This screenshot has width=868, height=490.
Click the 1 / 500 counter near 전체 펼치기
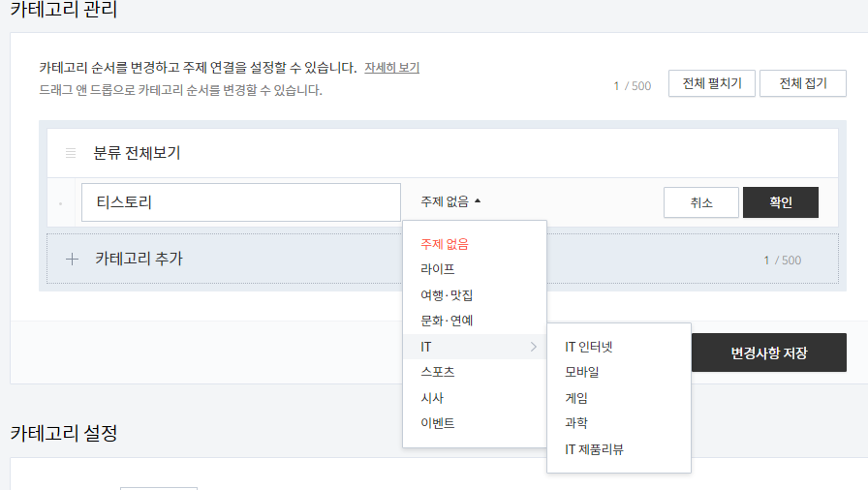[633, 86]
